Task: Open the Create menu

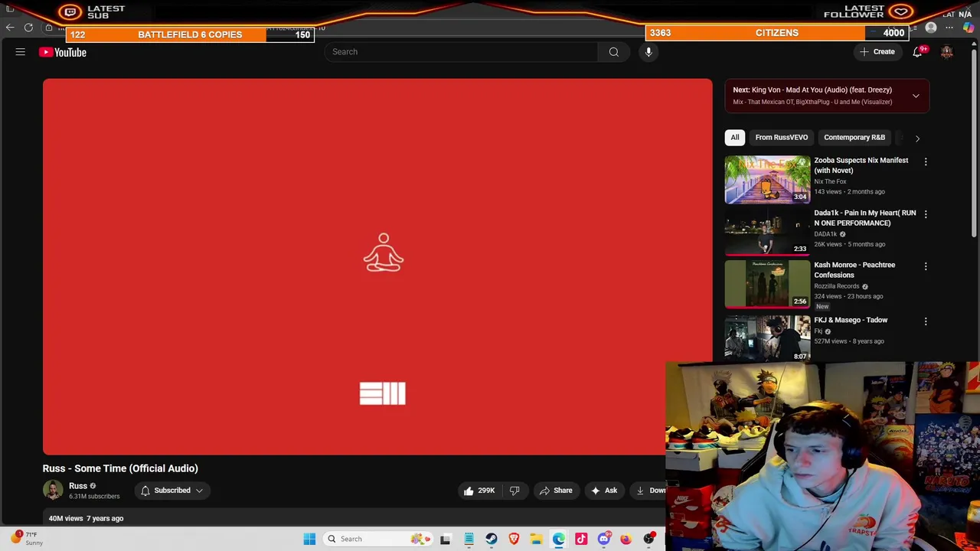Action: pos(877,52)
